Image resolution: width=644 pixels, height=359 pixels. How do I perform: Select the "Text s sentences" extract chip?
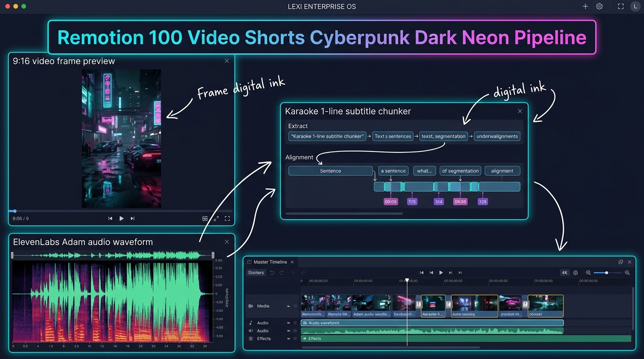tap(393, 136)
